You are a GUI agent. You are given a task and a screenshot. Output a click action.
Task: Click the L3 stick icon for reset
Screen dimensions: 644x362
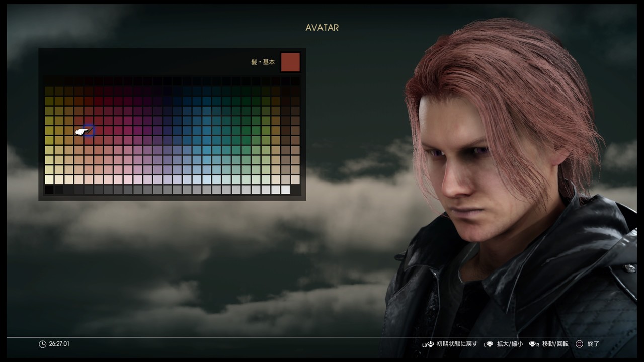[428, 344]
